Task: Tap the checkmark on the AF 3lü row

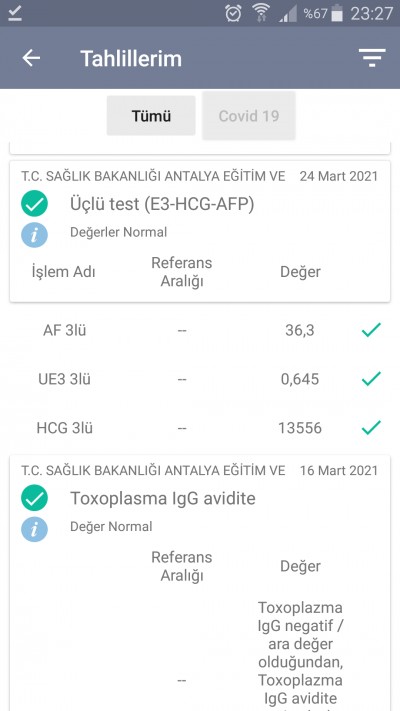Action: pyautogui.click(x=371, y=330)
